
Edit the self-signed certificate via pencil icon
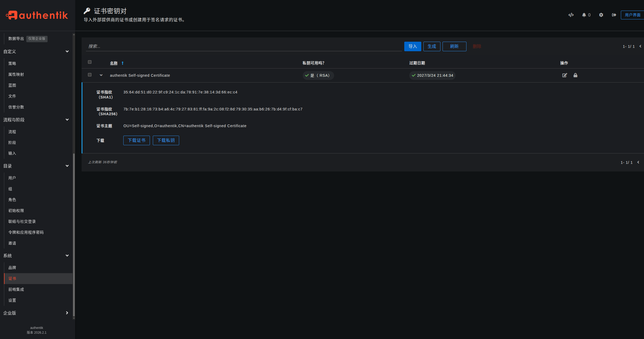[x=565, y=75]
